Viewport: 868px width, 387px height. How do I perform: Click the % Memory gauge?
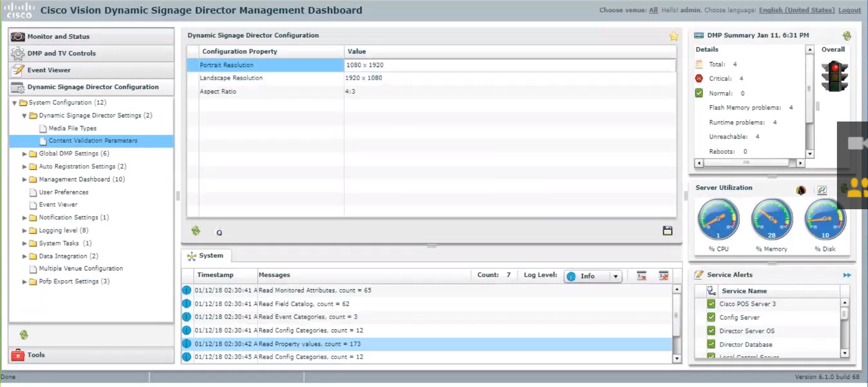click(772, 220)
